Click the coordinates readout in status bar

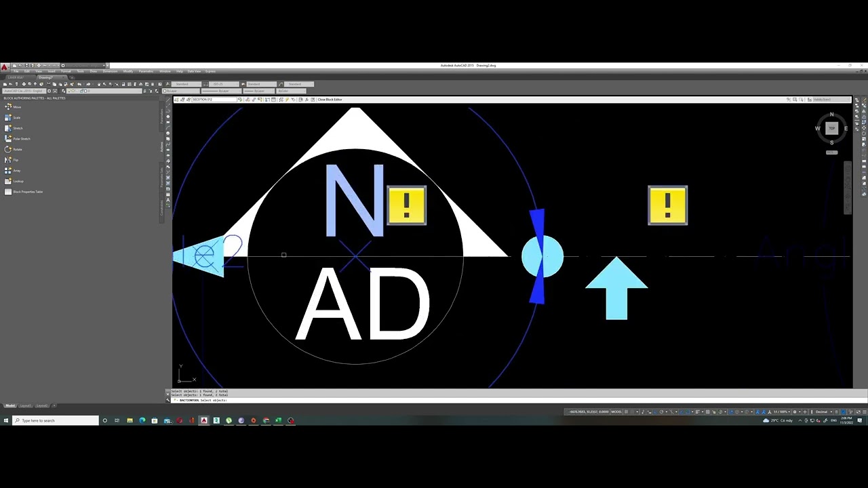tap(587, 411)
